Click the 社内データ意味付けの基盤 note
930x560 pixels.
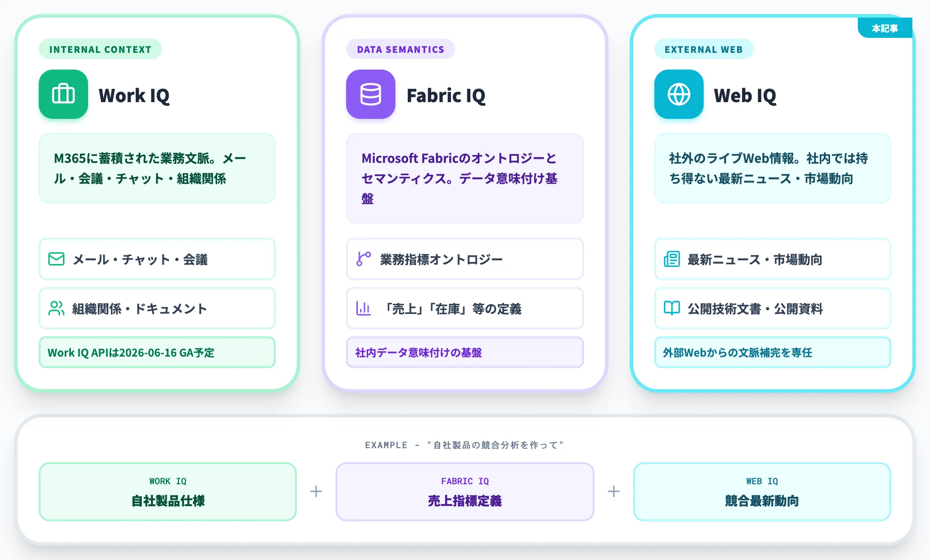pos(465,352)
